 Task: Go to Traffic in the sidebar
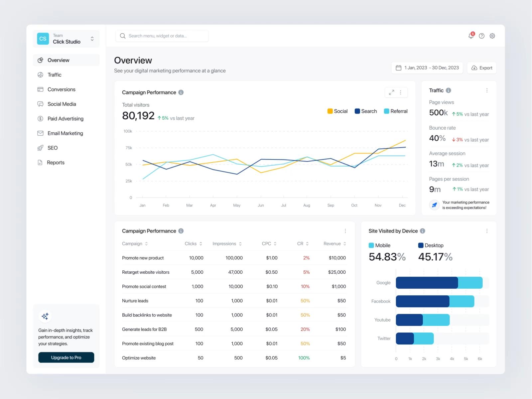(66, 75)
